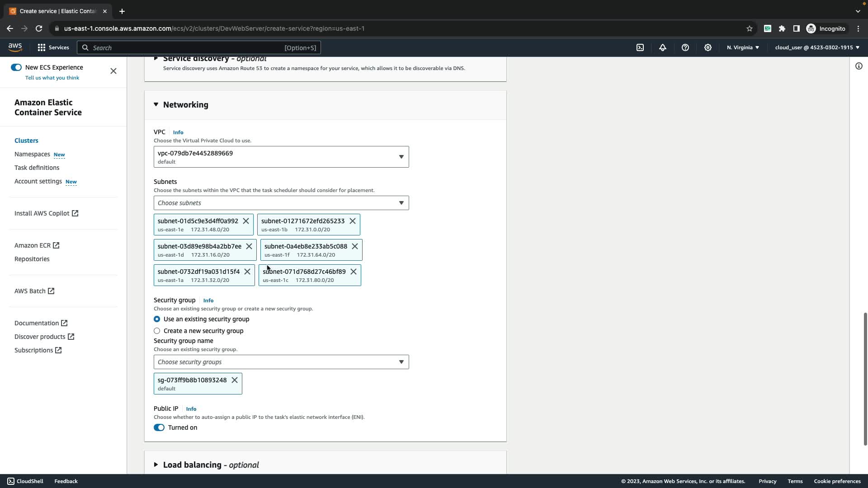Remove the sg-073ff9b8b10893248 security group
This screenshot has width=868, height=488.
(x=235, y=380)
